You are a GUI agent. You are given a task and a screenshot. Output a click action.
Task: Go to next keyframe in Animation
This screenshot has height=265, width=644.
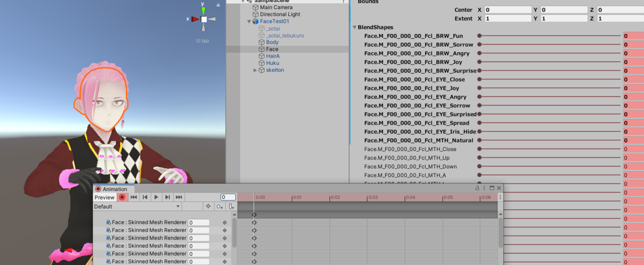[x=167, y=197]
